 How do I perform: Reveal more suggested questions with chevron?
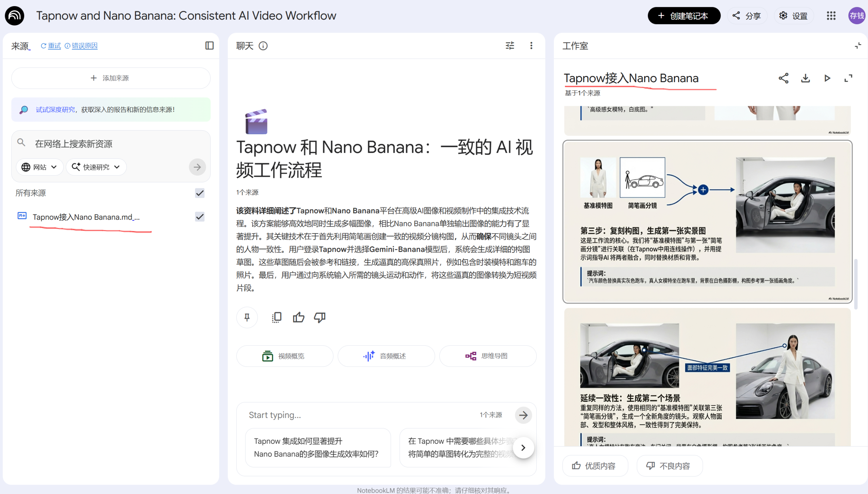[523, 447]
